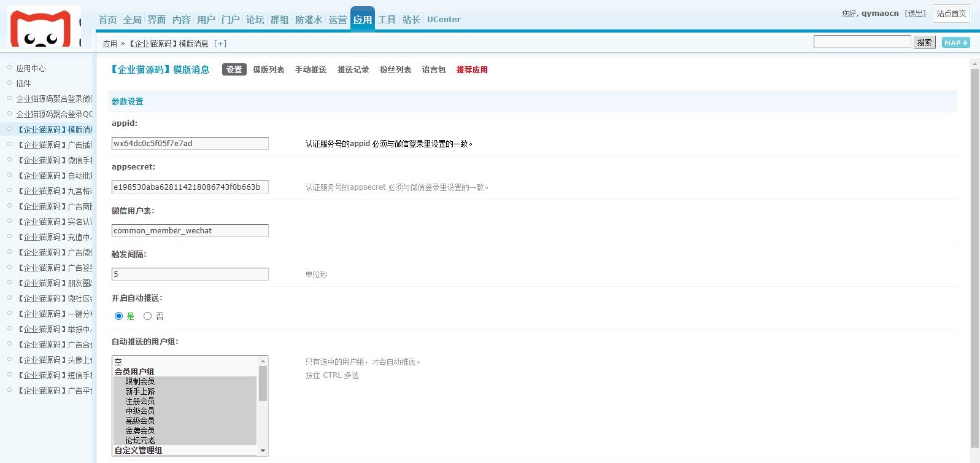Open 站长 top menu

pyautogui.click(x=412, y=20)
